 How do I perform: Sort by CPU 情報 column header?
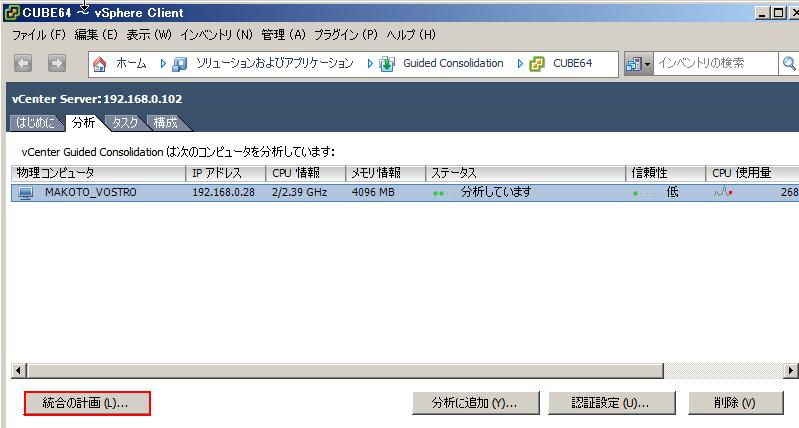coord(306,173)
